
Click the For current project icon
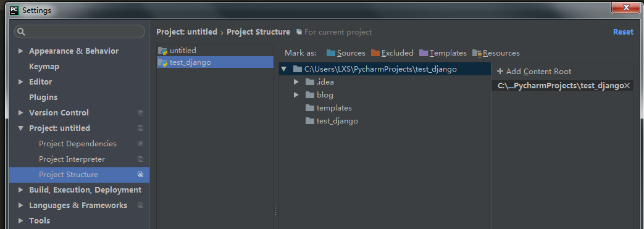[x=299, y=32]
